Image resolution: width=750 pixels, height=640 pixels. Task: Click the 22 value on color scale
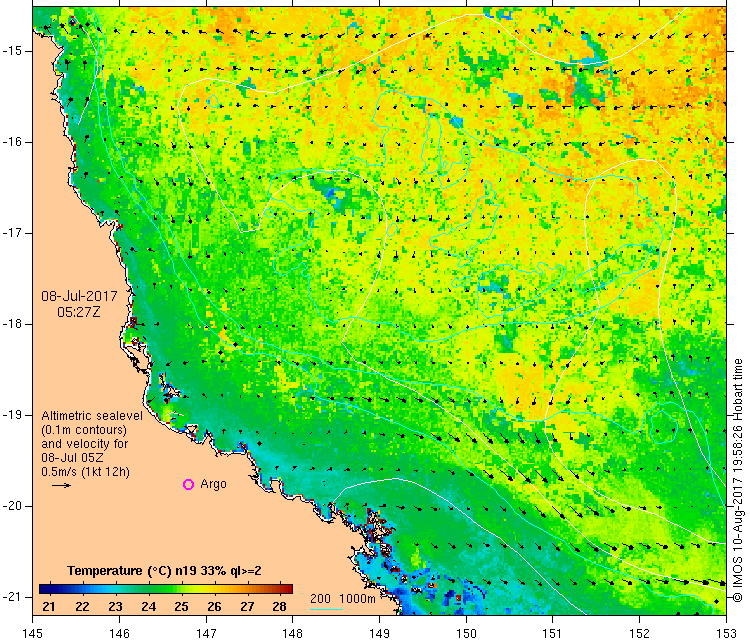pyautogui.click(x=82, y=607)
